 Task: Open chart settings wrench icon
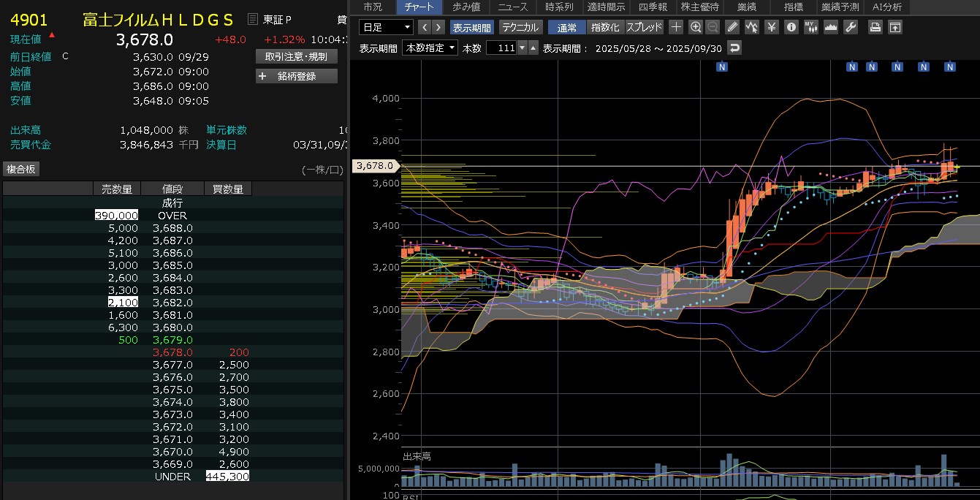click(x=850, y=27)
